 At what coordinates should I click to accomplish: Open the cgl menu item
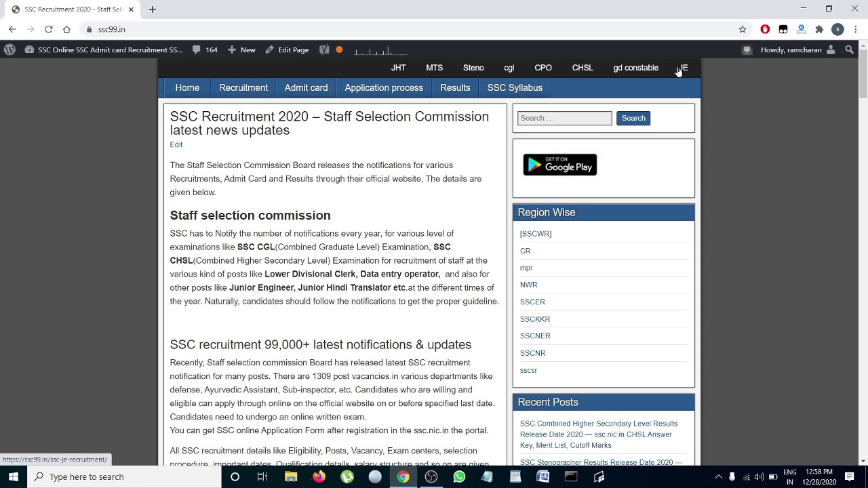tap(509, 68)
